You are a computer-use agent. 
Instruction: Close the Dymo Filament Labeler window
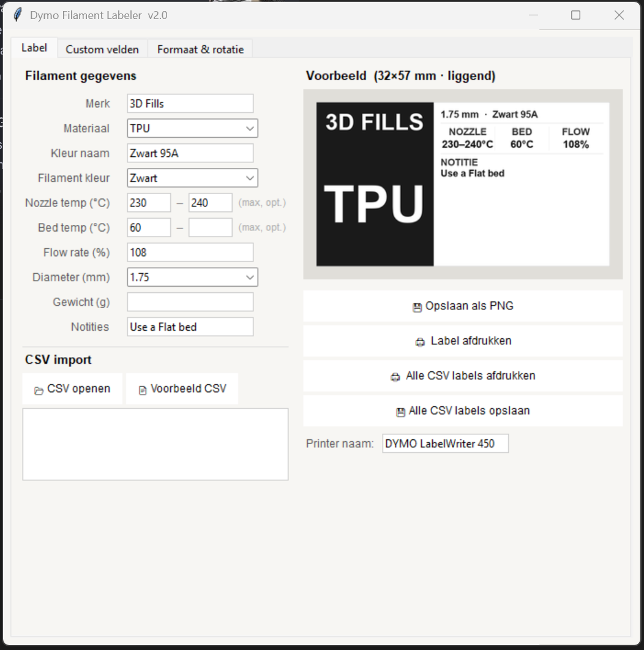(x=619, y=15)
